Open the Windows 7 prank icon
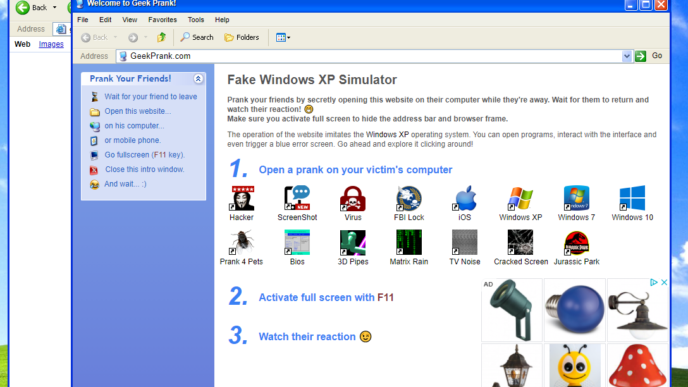The width and height of the screenshot is (688, 387). click(x=576, y=198)
